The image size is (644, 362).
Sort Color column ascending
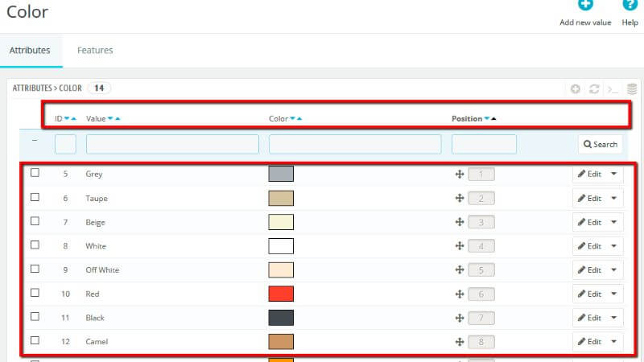tap(299, 118)
